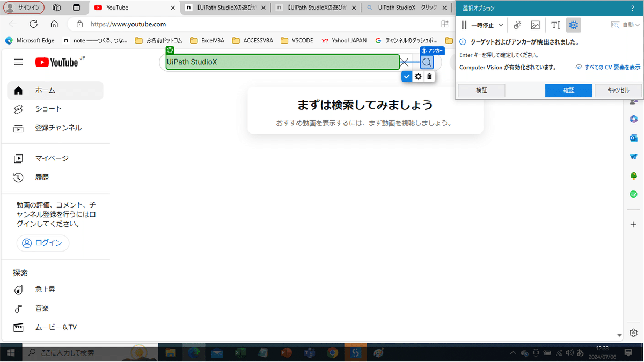Screen dimensions: 644x362
Task: Click the YouTube search field with UiPath StudioX
Action: click(282, 62)
